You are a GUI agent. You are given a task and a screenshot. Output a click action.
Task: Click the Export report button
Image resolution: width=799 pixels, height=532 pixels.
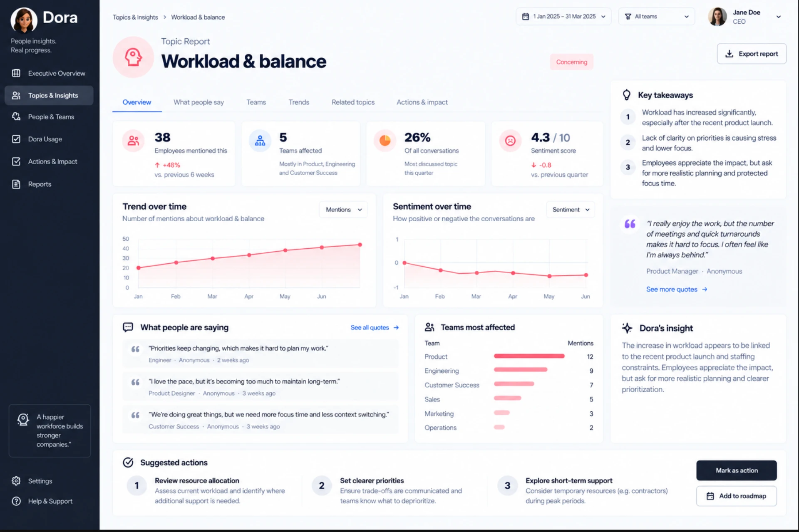coord(752,54)
